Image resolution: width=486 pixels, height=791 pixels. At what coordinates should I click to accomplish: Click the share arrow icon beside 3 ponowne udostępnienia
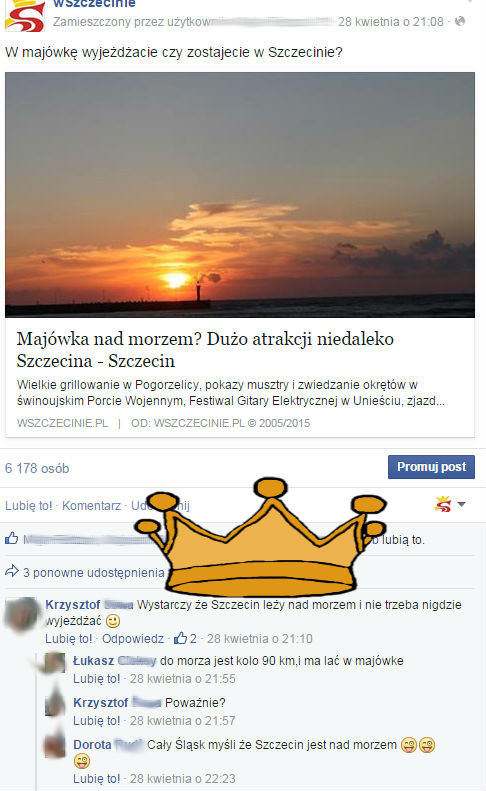pos(12,572)
